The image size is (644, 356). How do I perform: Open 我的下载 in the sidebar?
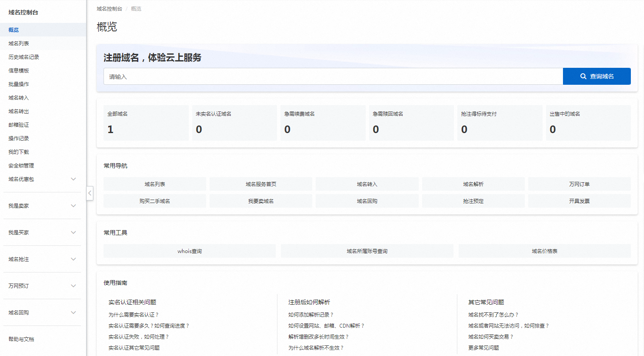click(43, 152)
